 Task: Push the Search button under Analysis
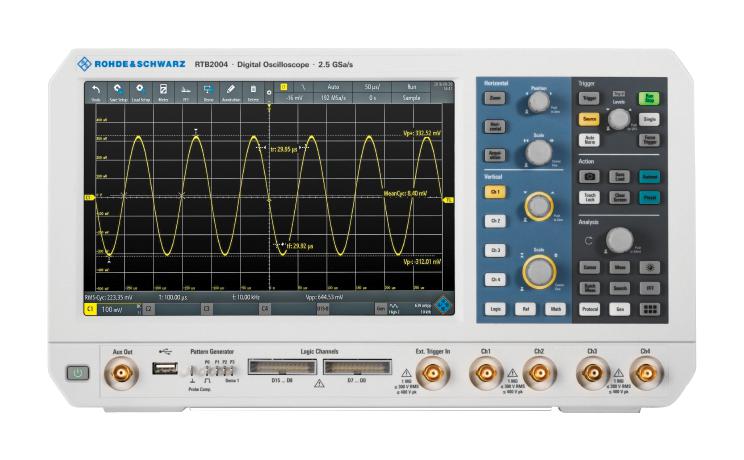[620, 288]
